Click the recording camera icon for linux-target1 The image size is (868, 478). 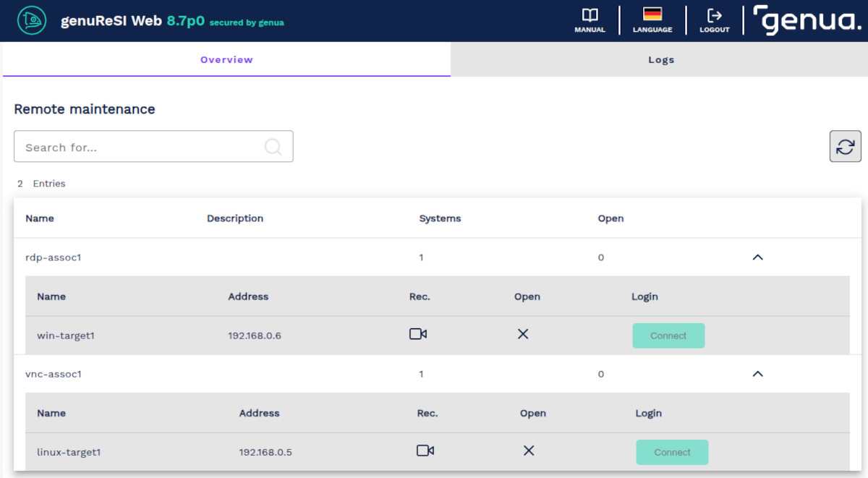coord(425,450)
